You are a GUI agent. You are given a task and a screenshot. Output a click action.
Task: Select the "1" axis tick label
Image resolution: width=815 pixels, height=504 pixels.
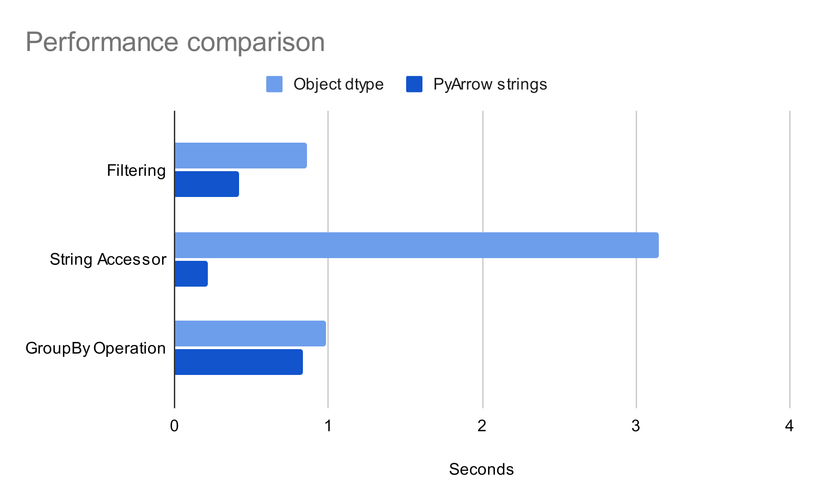click(x=328, y=426)
